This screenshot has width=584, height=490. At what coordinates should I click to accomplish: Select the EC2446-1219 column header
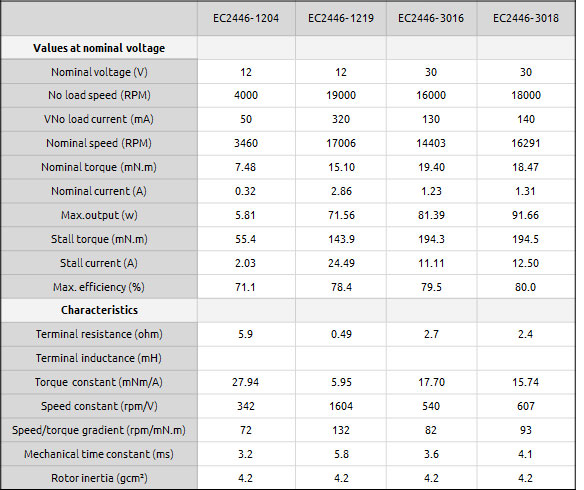point(341,18)
